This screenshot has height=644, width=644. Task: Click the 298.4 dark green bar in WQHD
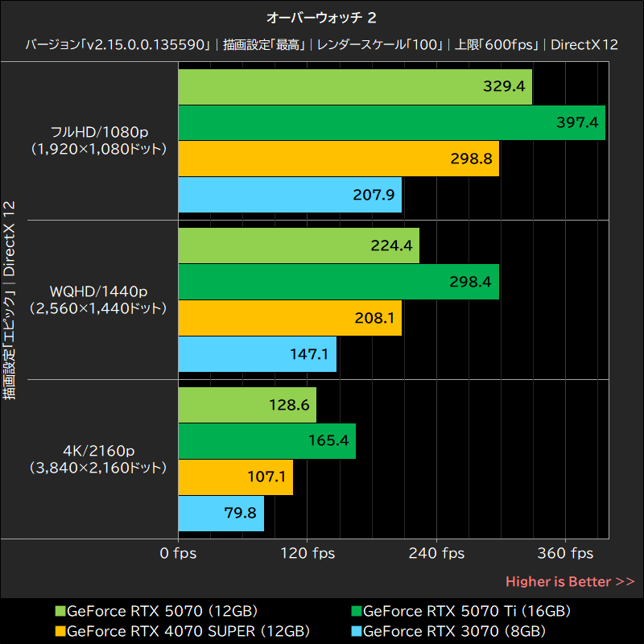(339, 283)
